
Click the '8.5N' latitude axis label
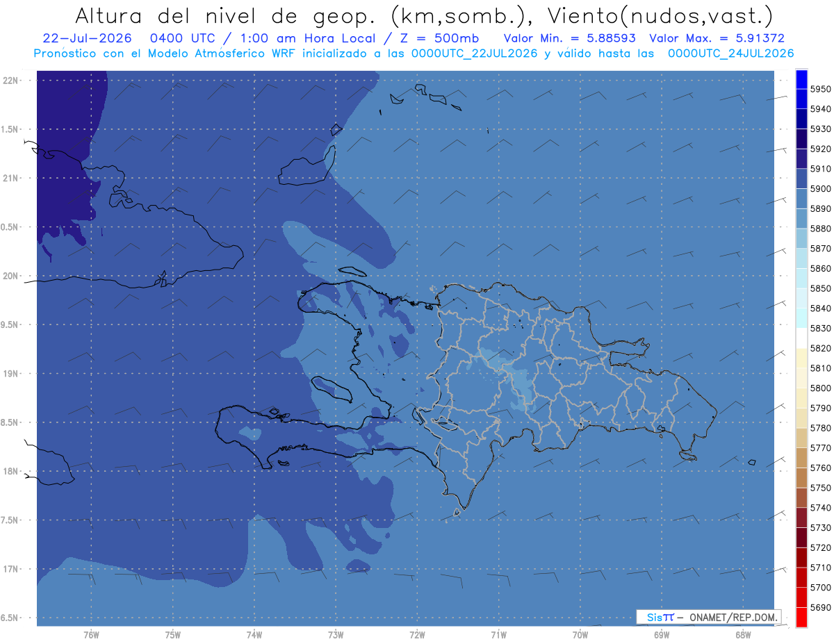click(10, 422)
